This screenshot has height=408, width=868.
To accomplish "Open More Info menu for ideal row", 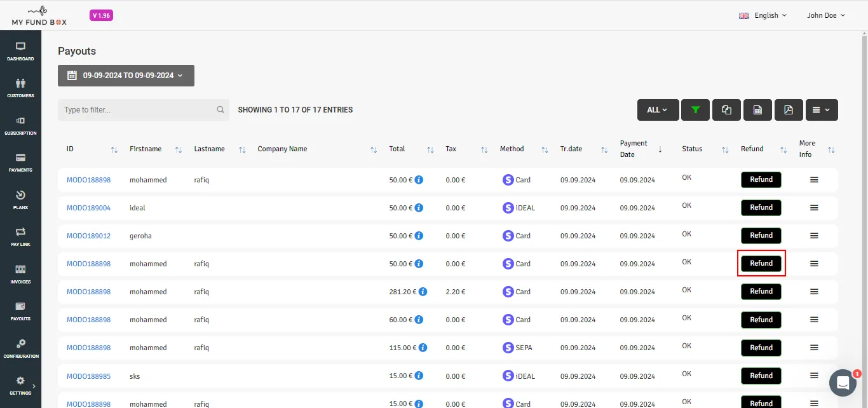I will pos(814,208).
